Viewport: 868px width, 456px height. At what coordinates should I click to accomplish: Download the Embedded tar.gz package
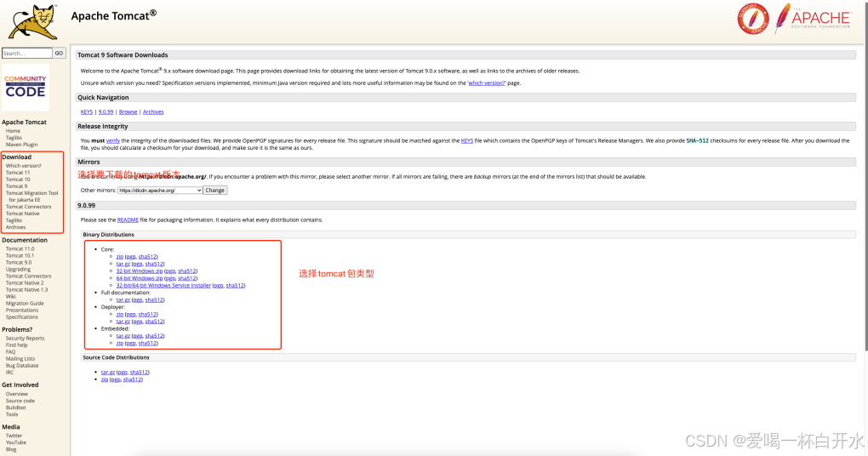(123, 336)
